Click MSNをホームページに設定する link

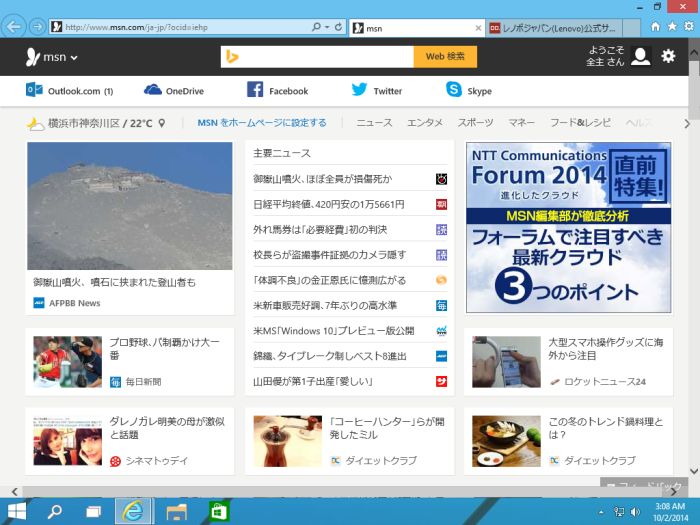pyautogui.click(x=261, y=123)
